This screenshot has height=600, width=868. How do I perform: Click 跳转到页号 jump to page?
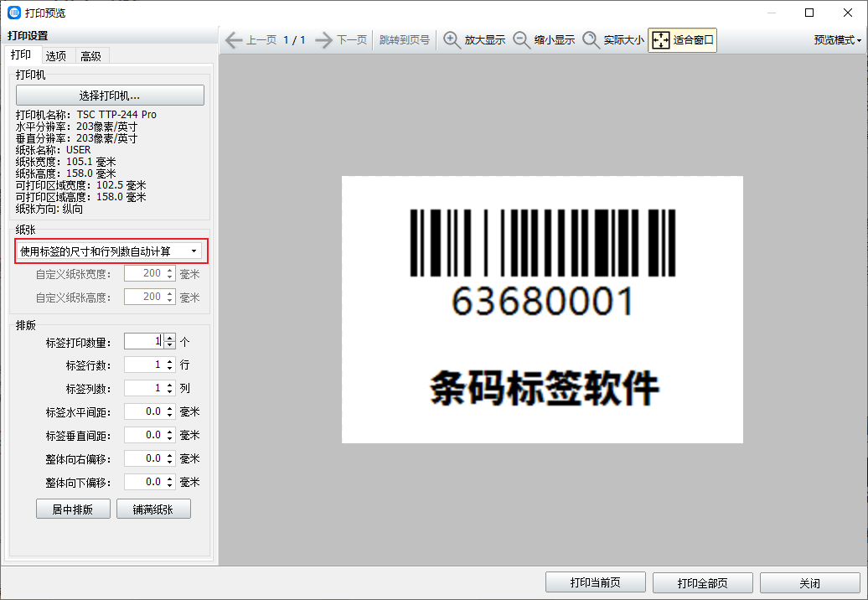(x=404, y=40)
